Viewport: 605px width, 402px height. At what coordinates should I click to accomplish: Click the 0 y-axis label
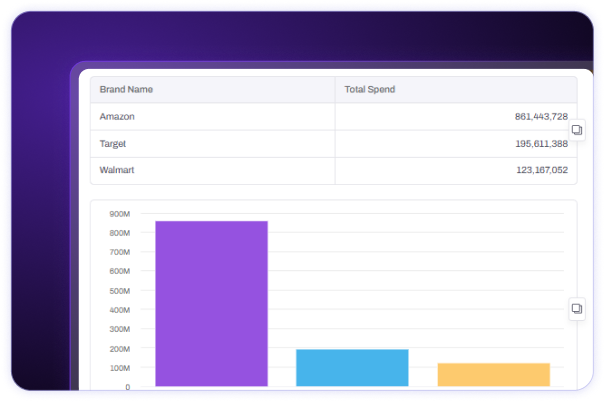pos(127,387)
